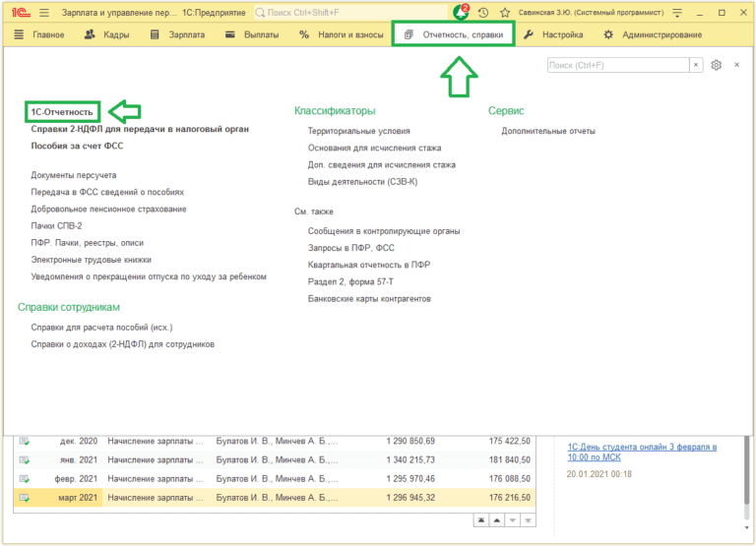This screenshot has width=756, height=546.
Task: Open Квартальная отчетность в ПФР
Action: [x=369, y=265]
